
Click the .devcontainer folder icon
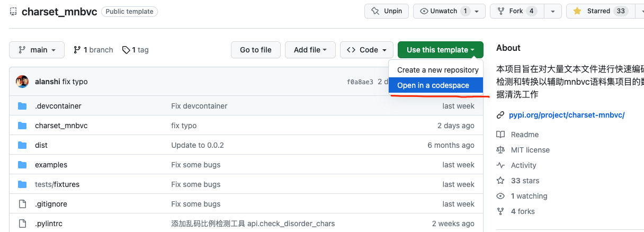pyautogui.click(x=22, y=106)
